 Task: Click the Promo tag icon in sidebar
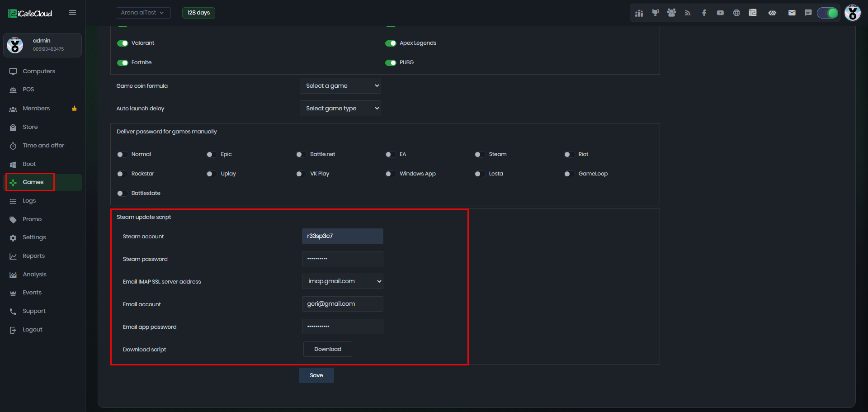pos(13,219)
